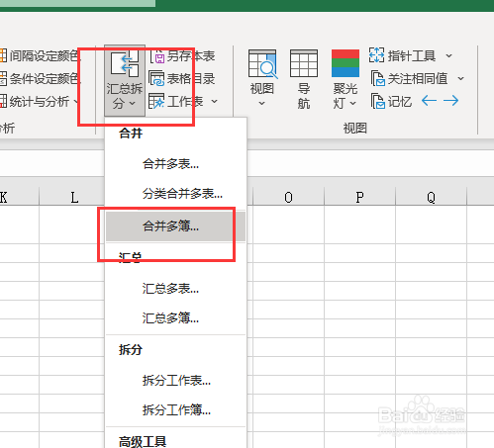
Task: Open the 汇总拆分 dropdown button
Action: [x=125, y=81]
